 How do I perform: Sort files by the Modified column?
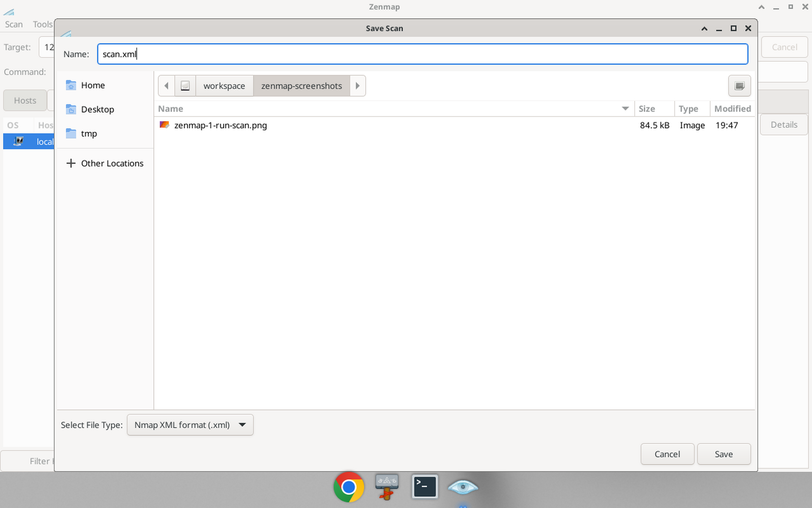tap(732, 109)
